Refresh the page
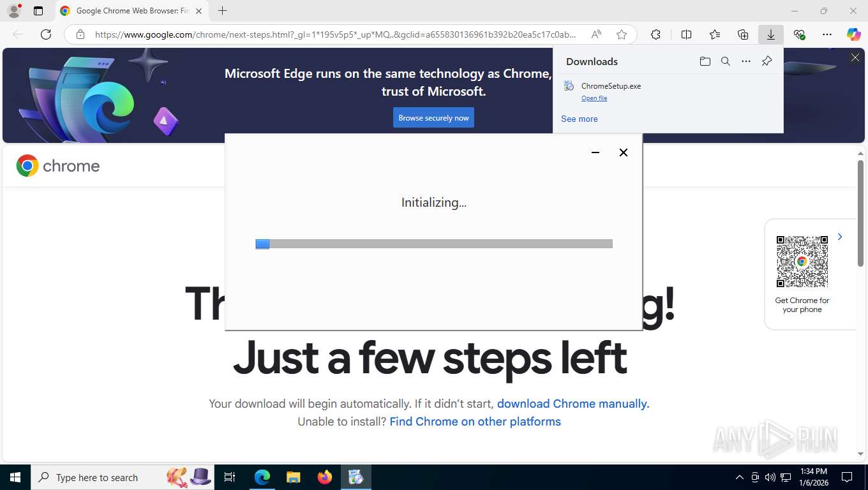 [x=45, y=34]
